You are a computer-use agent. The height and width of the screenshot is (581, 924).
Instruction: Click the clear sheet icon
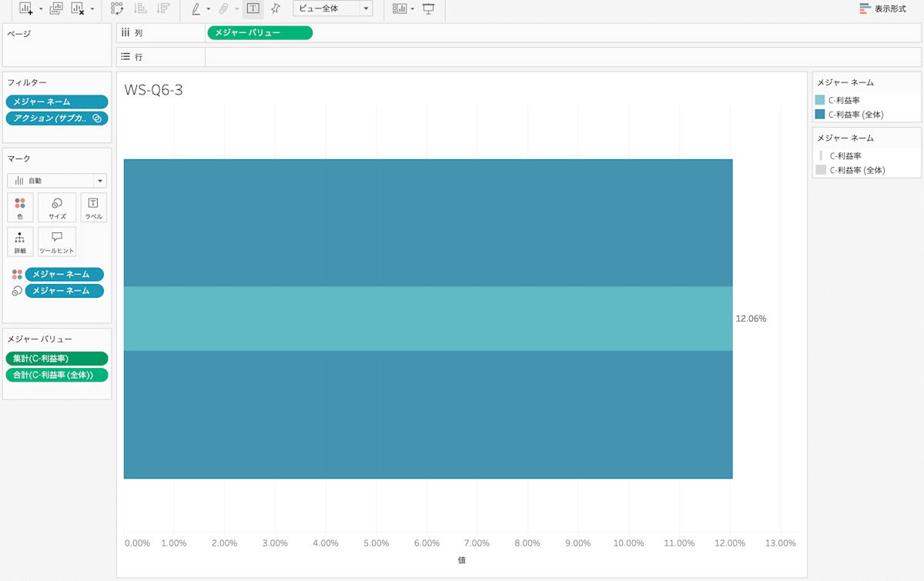coord(78,8)
